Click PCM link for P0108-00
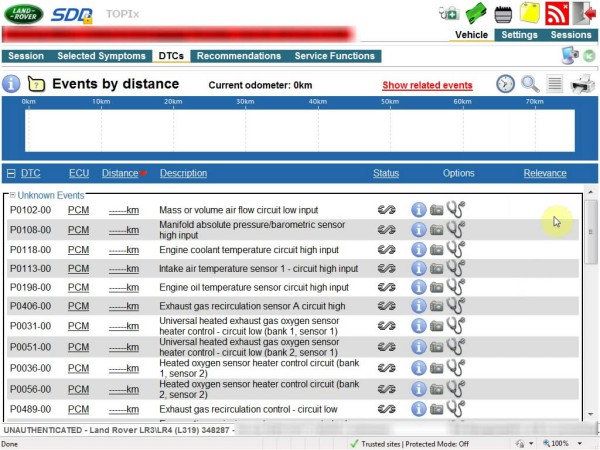Screen dimensions: 600x450 [78, 230]
